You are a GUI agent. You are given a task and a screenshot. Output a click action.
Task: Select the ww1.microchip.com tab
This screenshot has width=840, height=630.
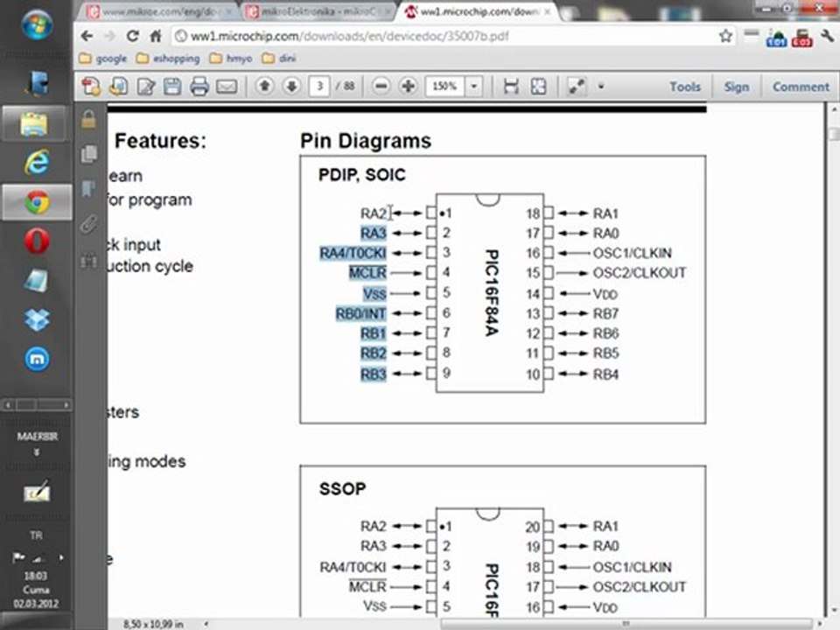coord(479,11)
